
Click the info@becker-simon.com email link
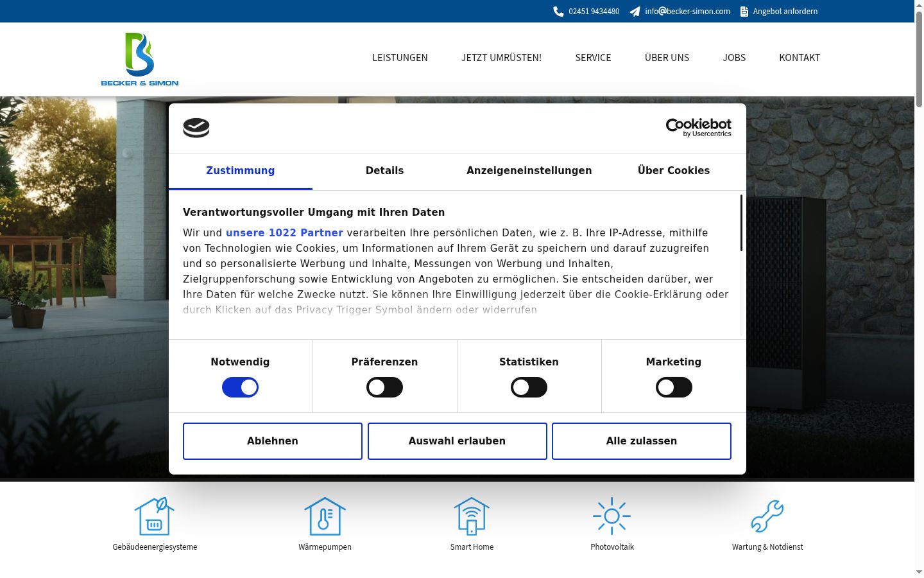pos(687,12)
